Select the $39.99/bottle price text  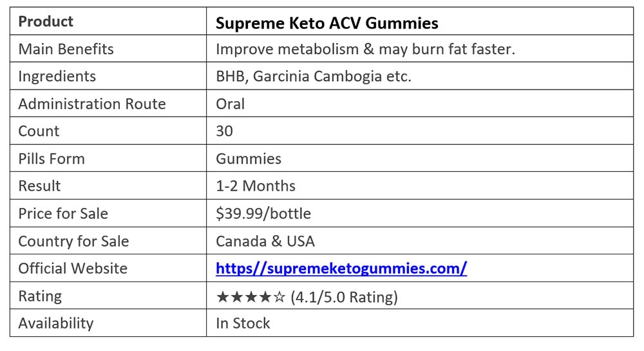pyautogui.click(x=263, y=213)
